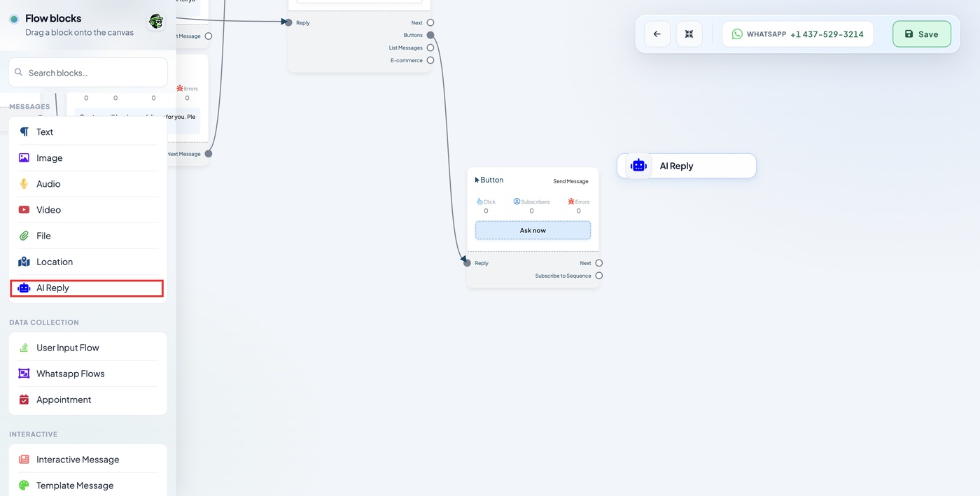Click the E-commerce output port
This screenshot has height=496, width=980.
430,60
